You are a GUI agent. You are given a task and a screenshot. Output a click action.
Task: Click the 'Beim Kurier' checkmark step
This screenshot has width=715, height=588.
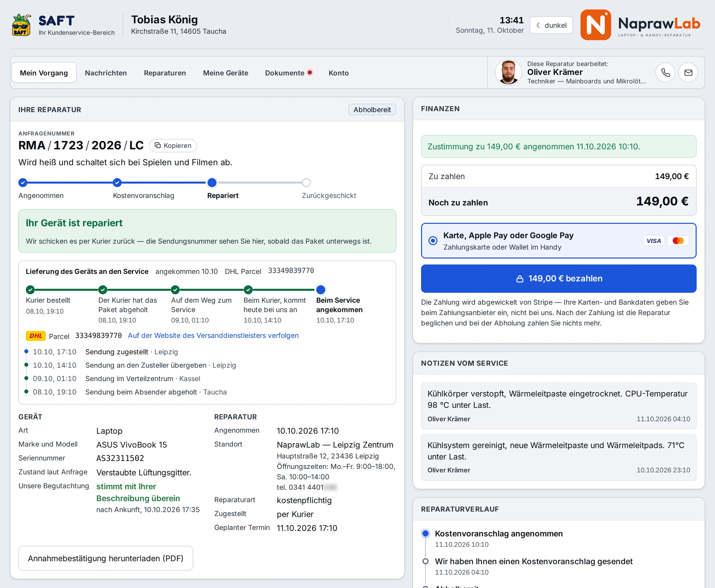(248, 290)
